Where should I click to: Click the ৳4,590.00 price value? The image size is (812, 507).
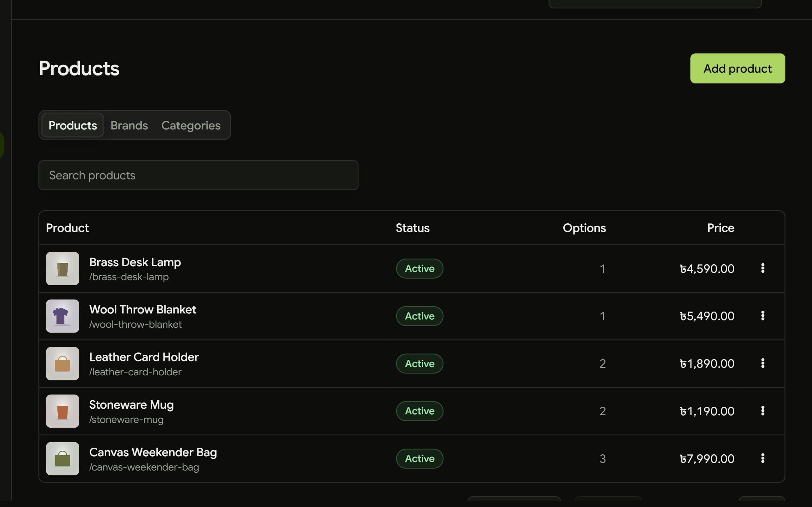(707, 269)
